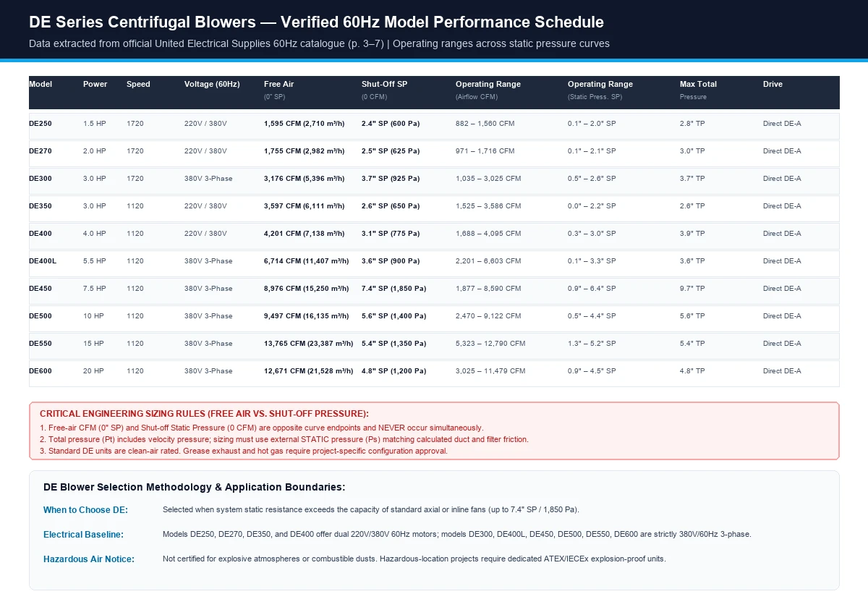This screenshot has height=615, width=868.
Task: Click free air value 1,755 CFM
Action: click(304, 151)
